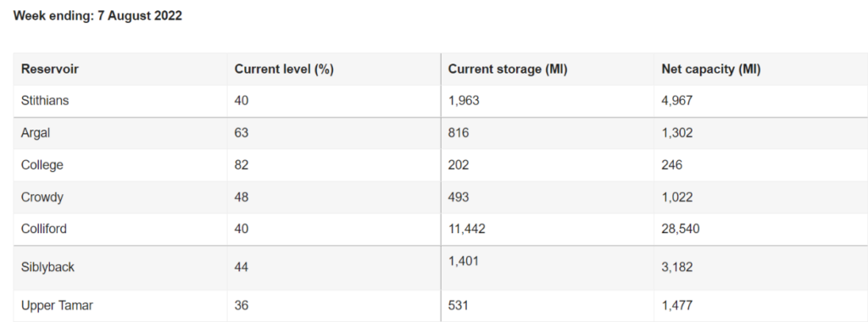868x322 pixels.
Task: Click the Current storage (Ml) header
Action: point(508,69)
